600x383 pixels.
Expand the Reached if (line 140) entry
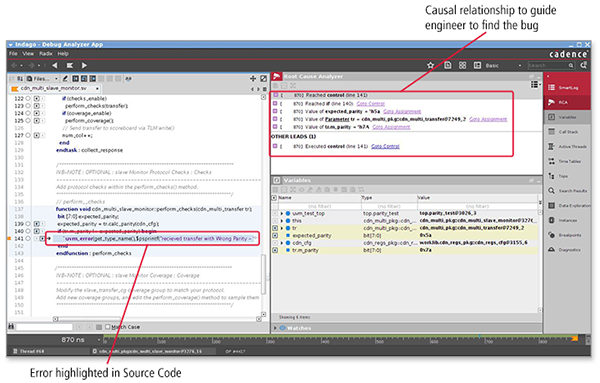click(275, 103)
